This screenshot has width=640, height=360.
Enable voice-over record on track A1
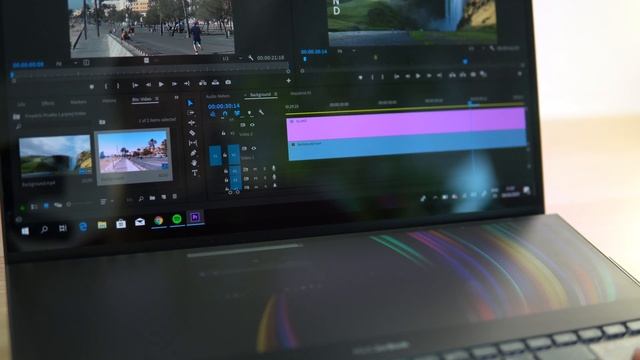point(273,168)
